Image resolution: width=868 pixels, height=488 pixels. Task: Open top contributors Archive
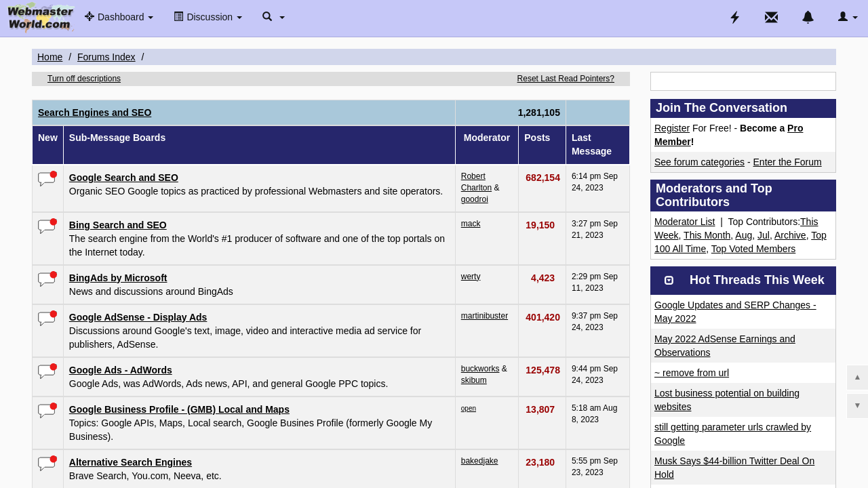[790, 235]
